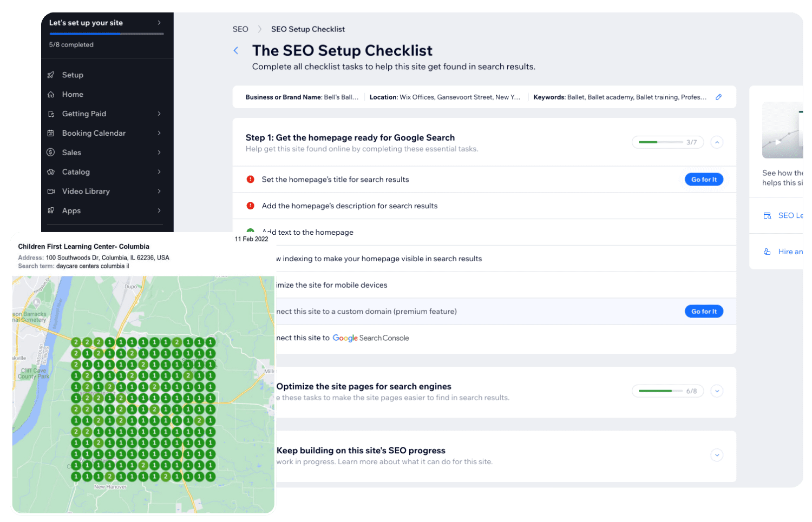
Task: Click the red alert icon for homepage title
Action: coord(251,180)
